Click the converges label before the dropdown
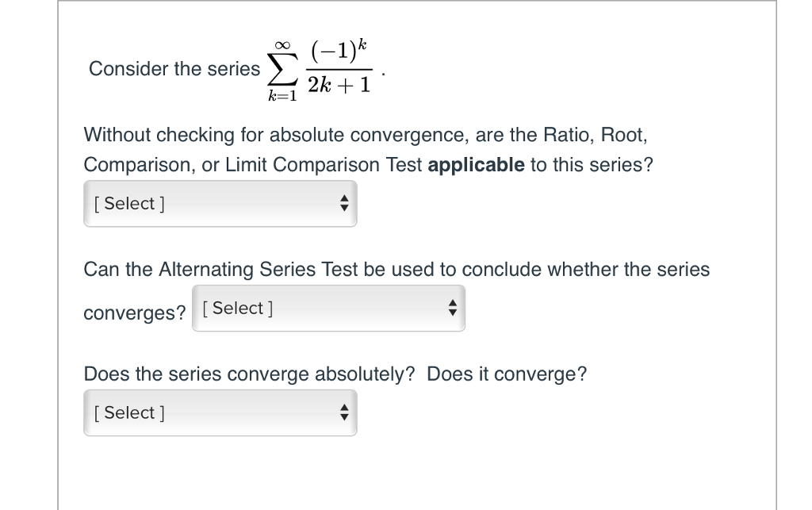 [x=133, y=313]
